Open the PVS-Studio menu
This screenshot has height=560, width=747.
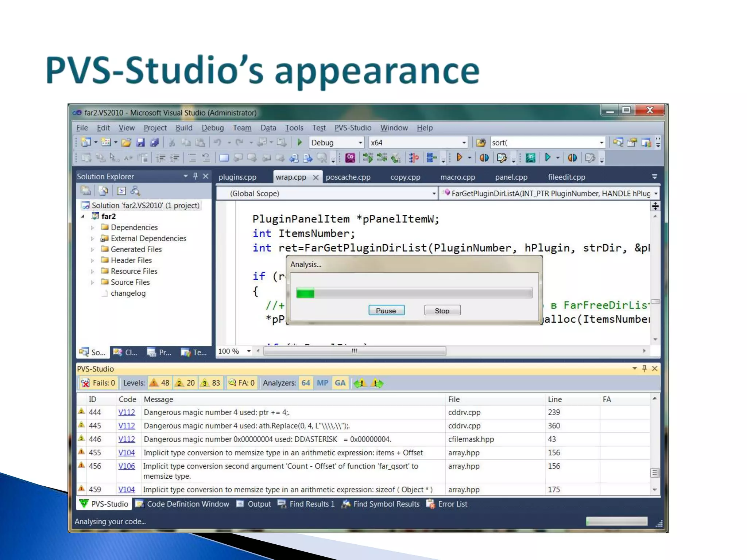[353, 128]
